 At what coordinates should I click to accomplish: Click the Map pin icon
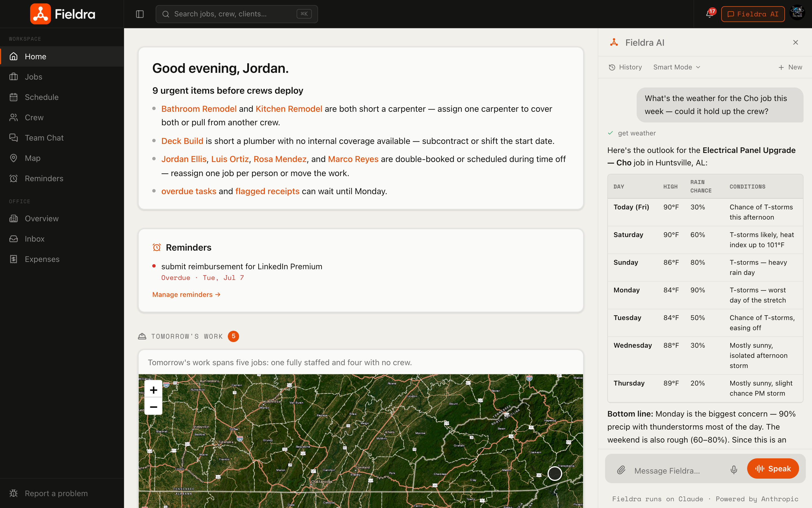[14, 158]
